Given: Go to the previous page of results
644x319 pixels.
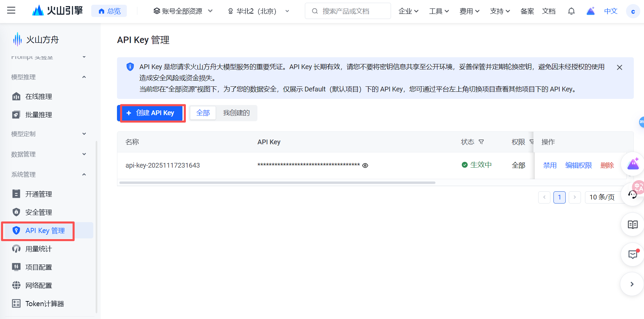Looking at the screenshot, I should 544,197.
